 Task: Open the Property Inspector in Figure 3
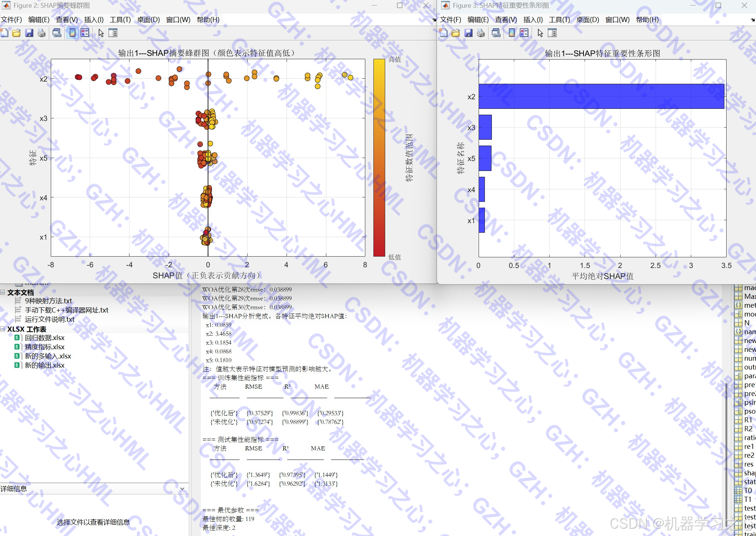pos(553,33)
